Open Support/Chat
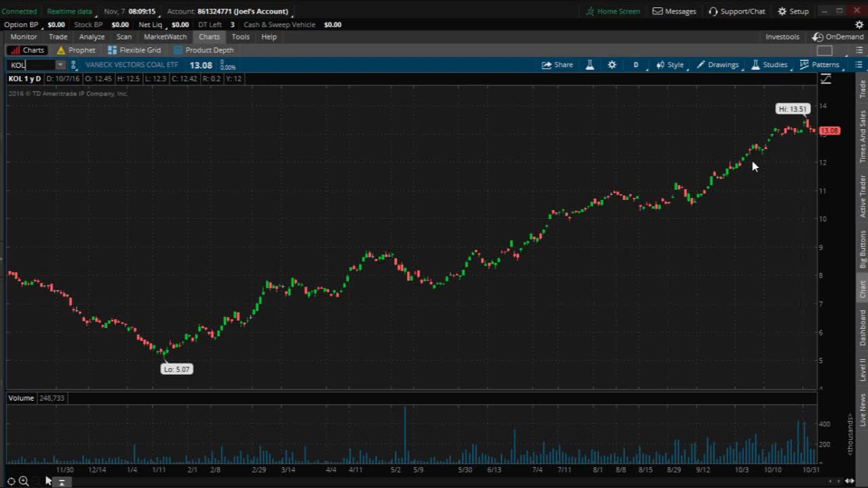 (736, 12)
